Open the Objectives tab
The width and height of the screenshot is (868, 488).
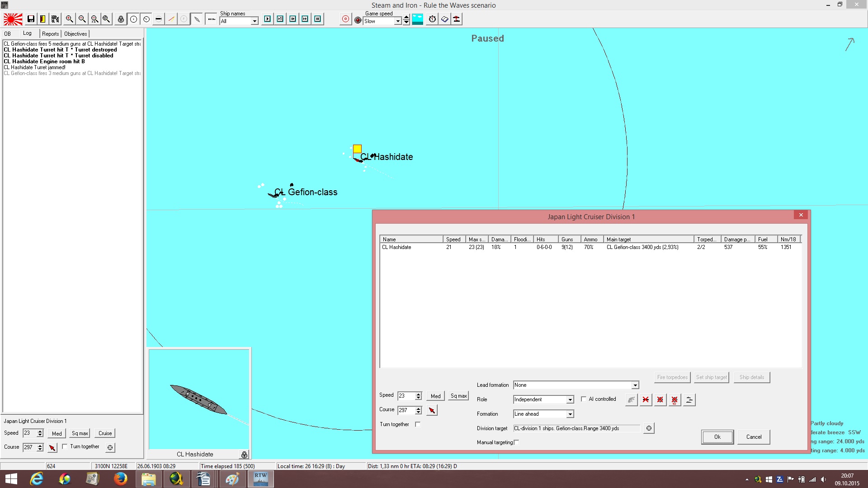[x=75, y=34]
